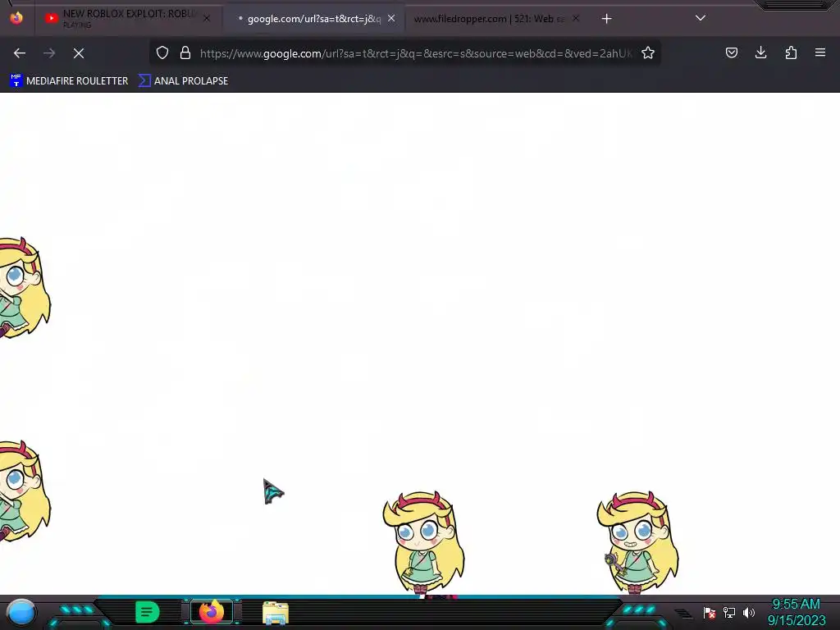Expand the list all tabs dropdown
840x630 pixels.
point(701,18)
